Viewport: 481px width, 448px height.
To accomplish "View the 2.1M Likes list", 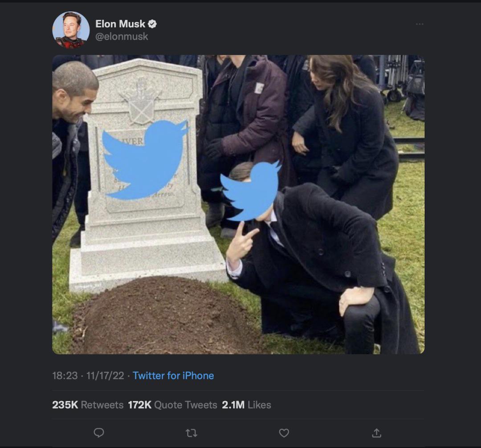I will coord(246,405).
